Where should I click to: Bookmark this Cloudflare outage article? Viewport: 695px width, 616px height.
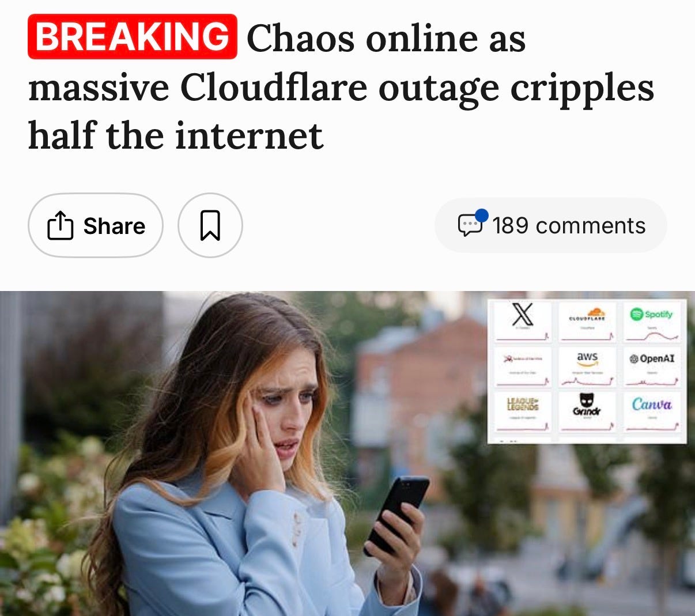210,225
